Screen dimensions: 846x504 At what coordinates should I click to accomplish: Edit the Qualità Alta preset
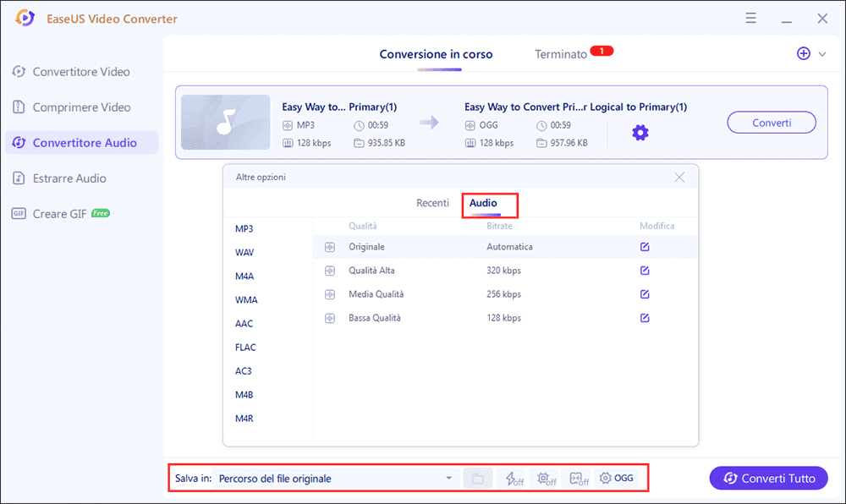click(x=645, y=271)
